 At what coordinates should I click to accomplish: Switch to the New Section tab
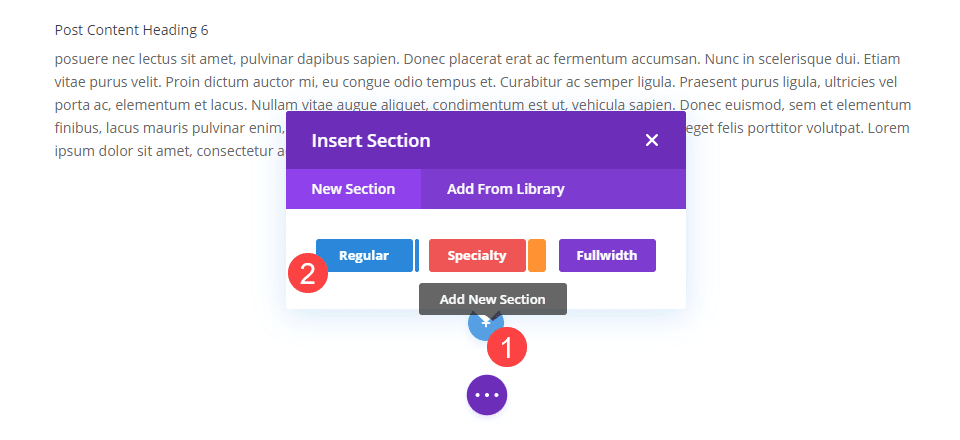click(x=353, y=189)
